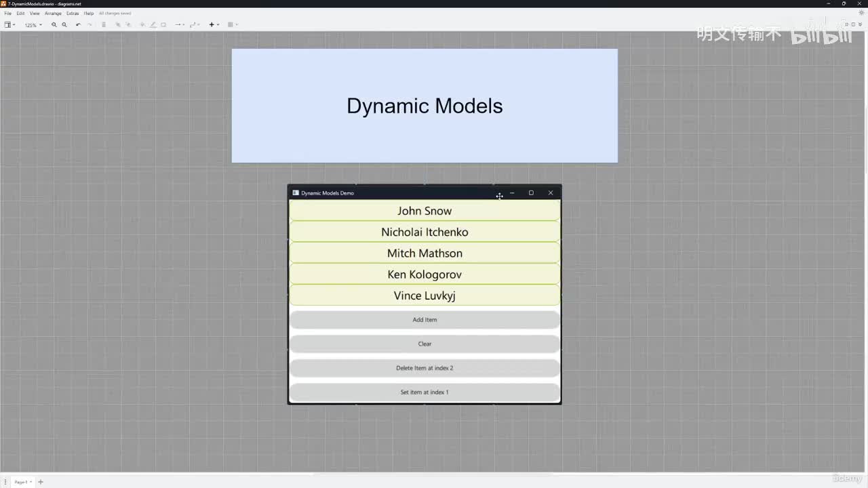868x488 pixels.
Task: Click the zoom out magnifier icon
Action: pos(64,25)
